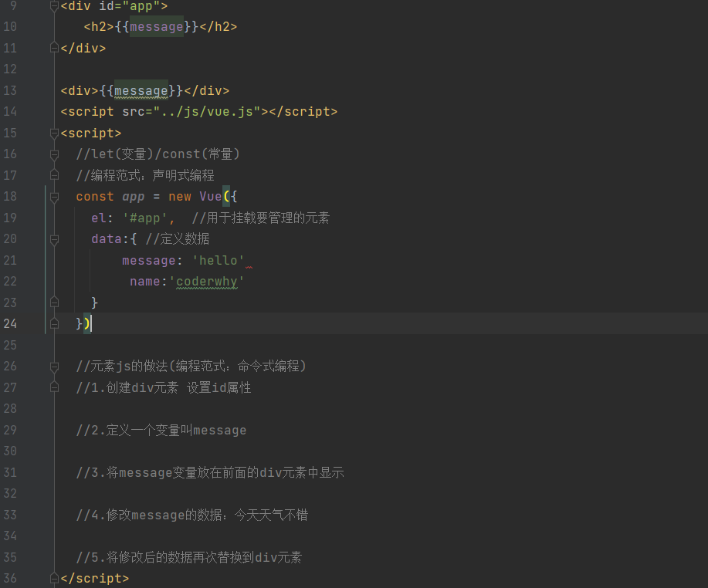708x588 pixels.
Task: Collapse the new Vue constructor block
Action: coord(53,196)
